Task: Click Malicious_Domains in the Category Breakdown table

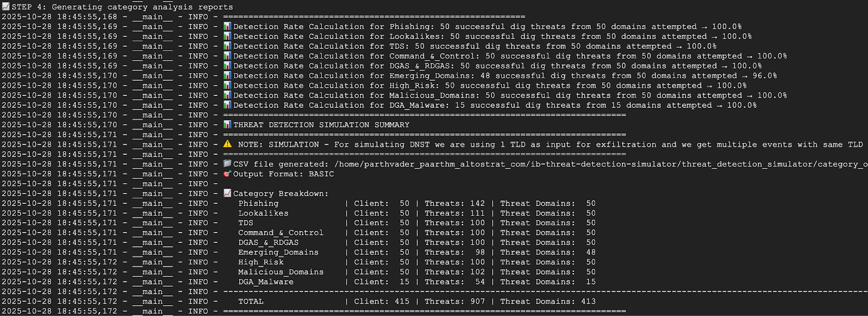Action: [x=280, y=272]
